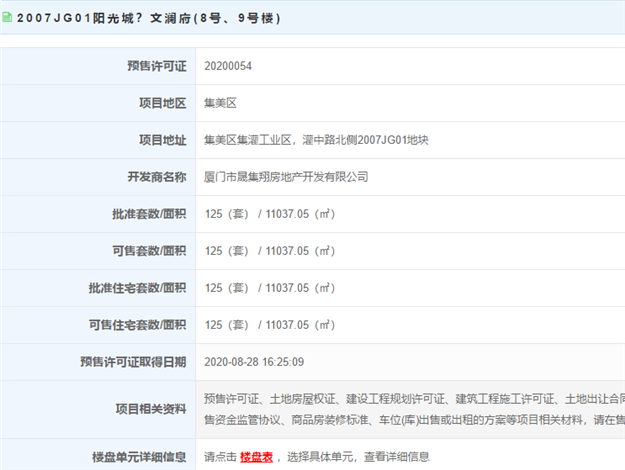Click the 项目相关资料 label
The image size is (625, 470).
coord(151,409)
